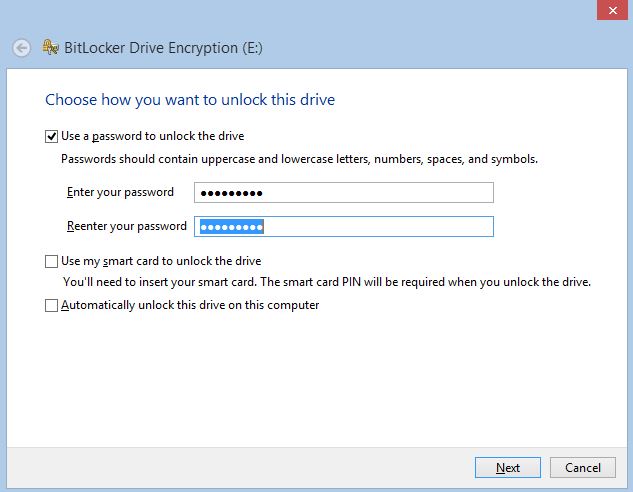Enable Use my smart card to unlock

click(x=51, y=262)
